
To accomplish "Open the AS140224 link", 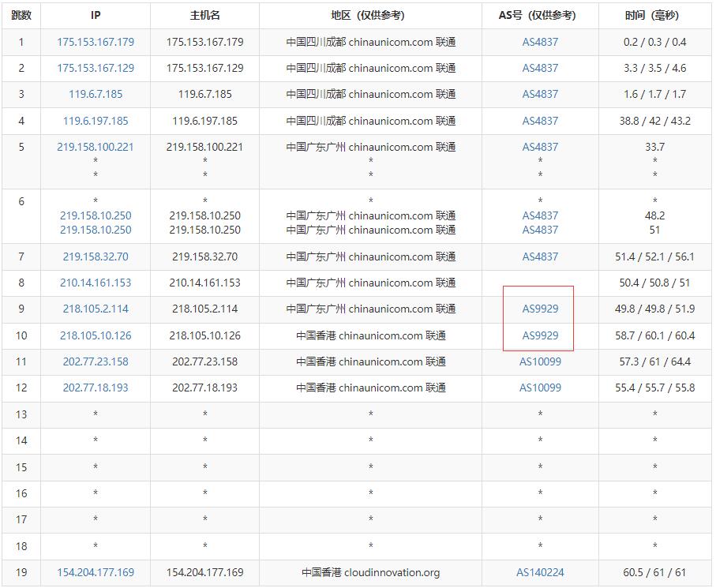I will click(x=540, y=572).
